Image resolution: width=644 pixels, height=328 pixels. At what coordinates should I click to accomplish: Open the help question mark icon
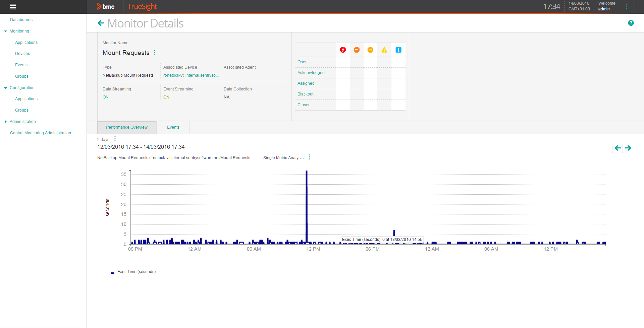631,23
